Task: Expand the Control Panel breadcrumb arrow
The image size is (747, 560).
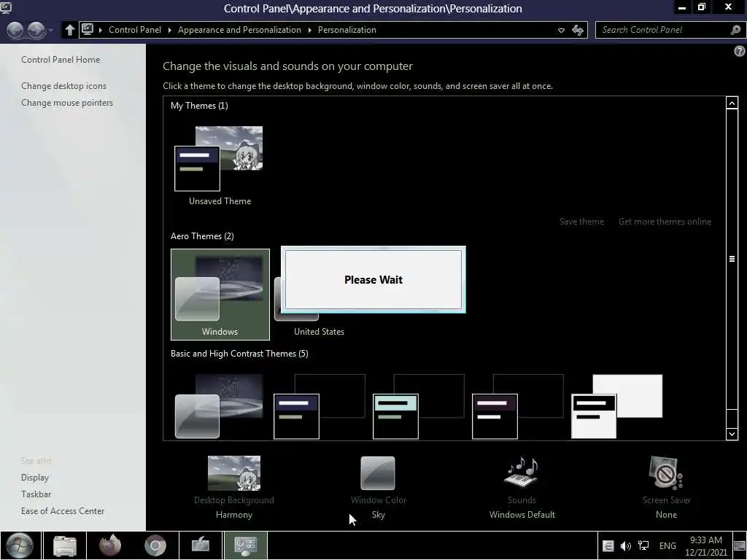Action: (x=169, y=30)
